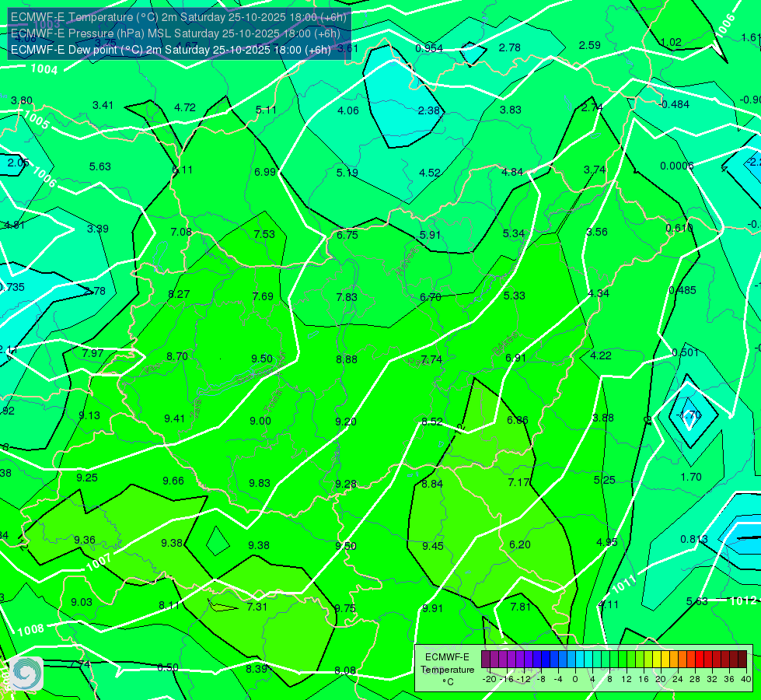This screenshot has width=761, height=700.
Task: Click the dark maroon 40°C color swatch
Action: coord(742,660)
